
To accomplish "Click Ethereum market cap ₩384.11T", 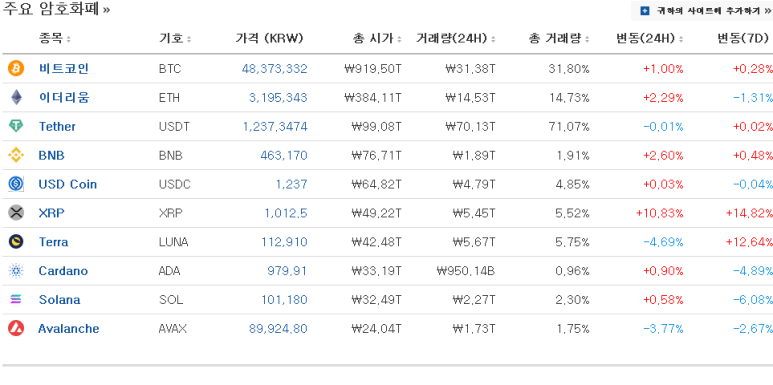I will [373, 98].
